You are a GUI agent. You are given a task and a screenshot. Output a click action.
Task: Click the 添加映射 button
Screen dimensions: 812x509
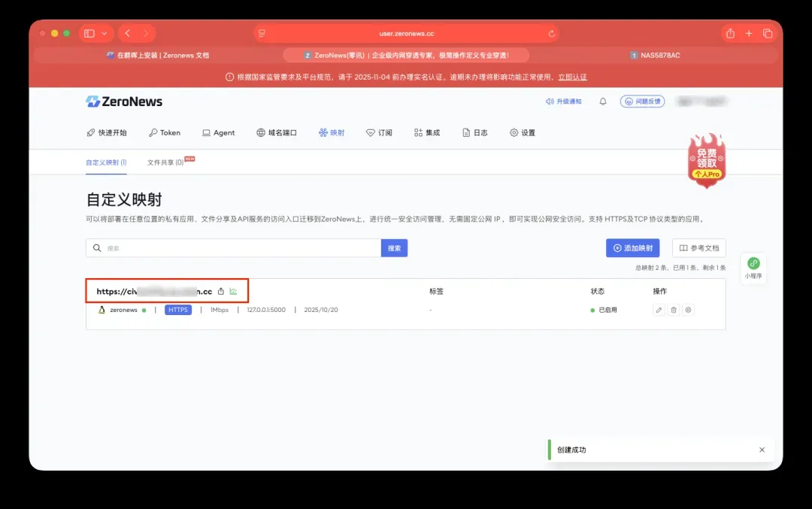632,248
